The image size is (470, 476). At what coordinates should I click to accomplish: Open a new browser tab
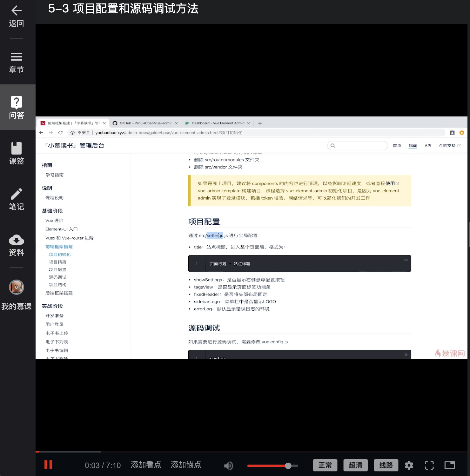tap(260, 123)
